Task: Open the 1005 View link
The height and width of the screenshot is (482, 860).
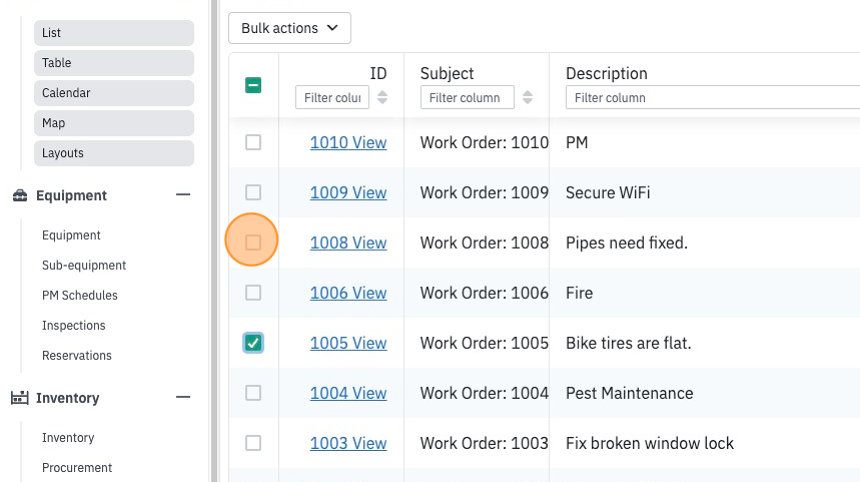Action: pos(348,343)
